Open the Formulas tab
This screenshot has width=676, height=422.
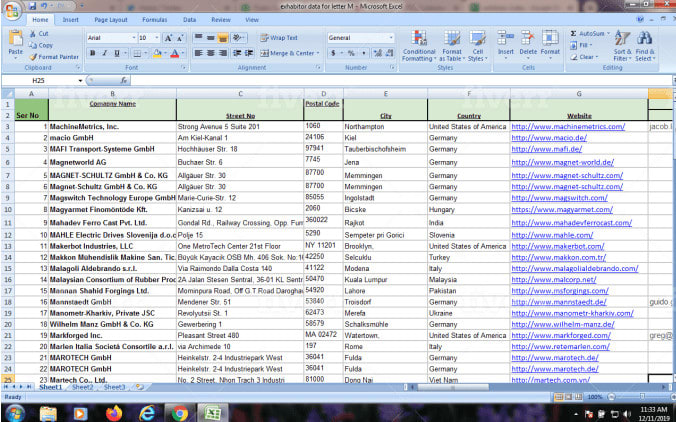[x=154, y=20]
